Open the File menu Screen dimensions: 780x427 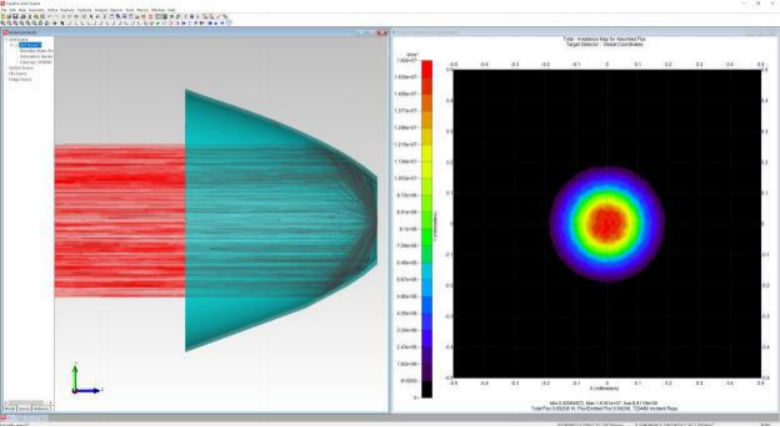pos(4,10)
